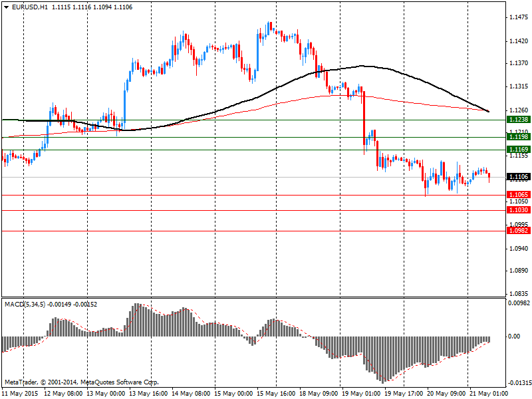Select the 1.1420 price scale value

[519, 41]
